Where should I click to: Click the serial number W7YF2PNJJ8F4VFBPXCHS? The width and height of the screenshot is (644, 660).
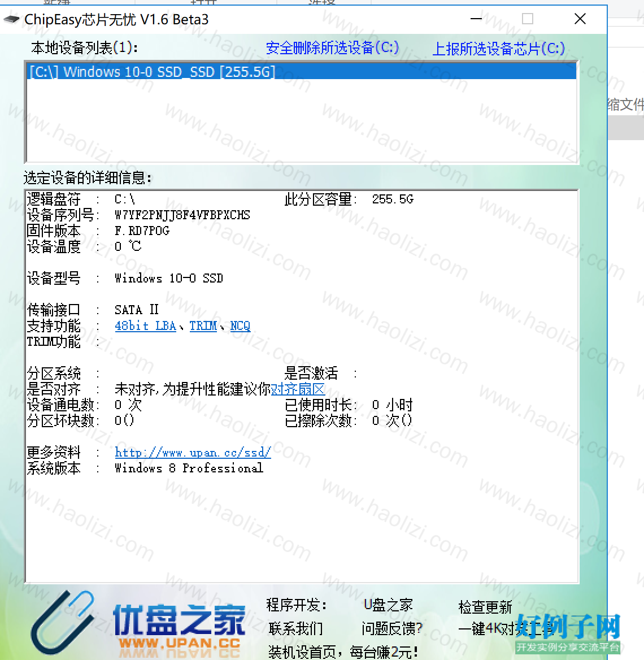click(182, 215)
